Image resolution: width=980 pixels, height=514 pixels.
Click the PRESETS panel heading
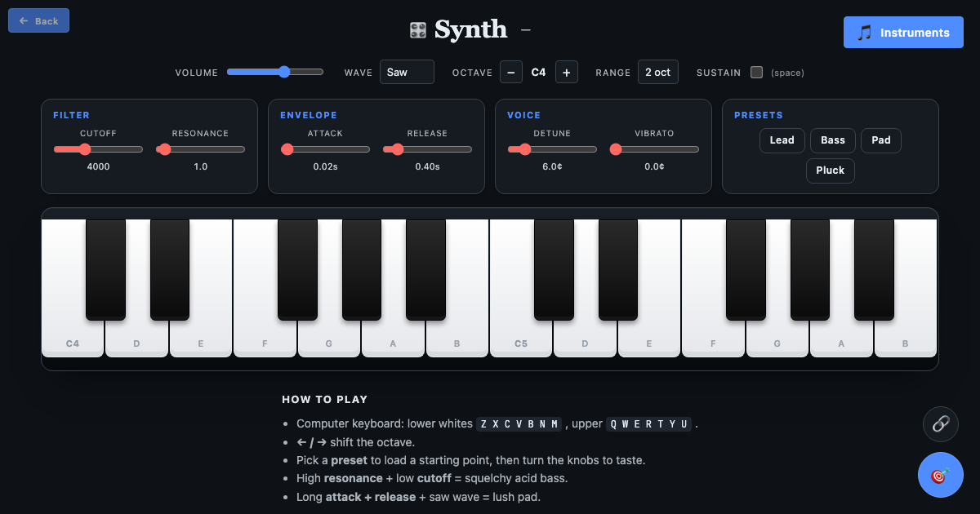pyautogui.click(x=759, y=115)
